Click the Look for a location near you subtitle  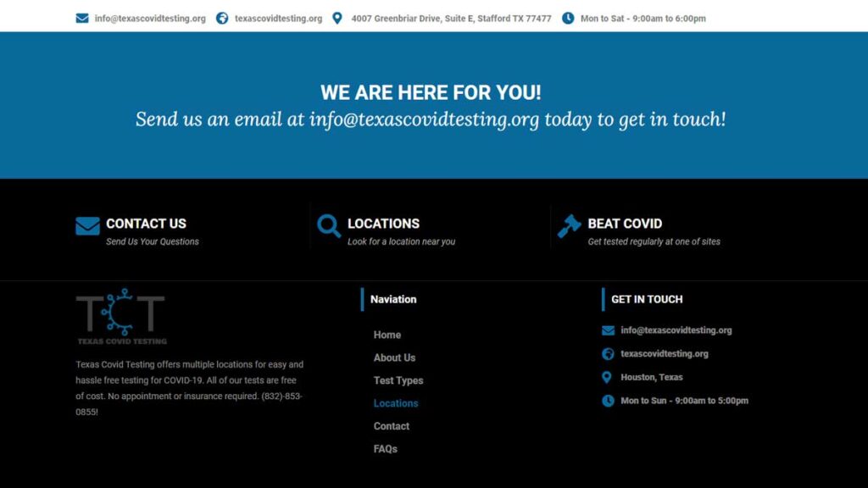(401, 241)
